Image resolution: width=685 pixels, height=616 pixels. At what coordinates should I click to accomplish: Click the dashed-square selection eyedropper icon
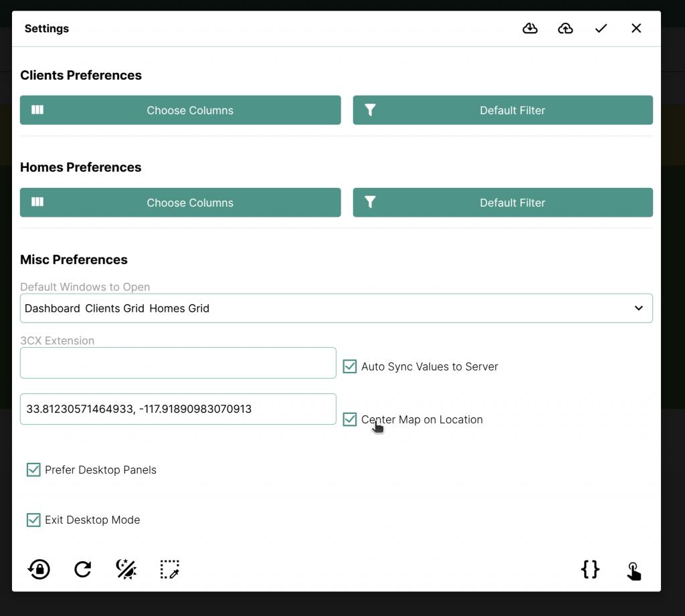pyautogui.click(x=169, y=569)
